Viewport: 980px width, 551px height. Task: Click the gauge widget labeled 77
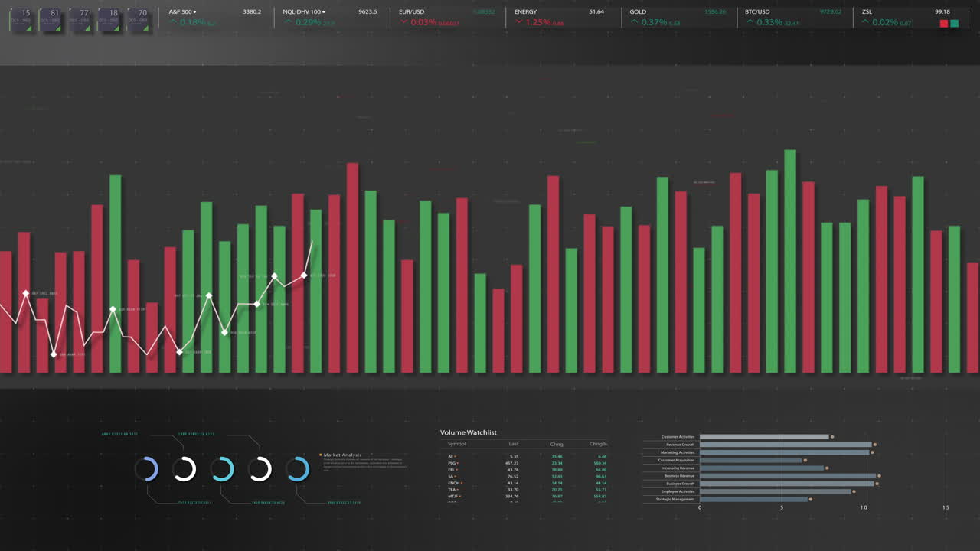click(80, 17)
